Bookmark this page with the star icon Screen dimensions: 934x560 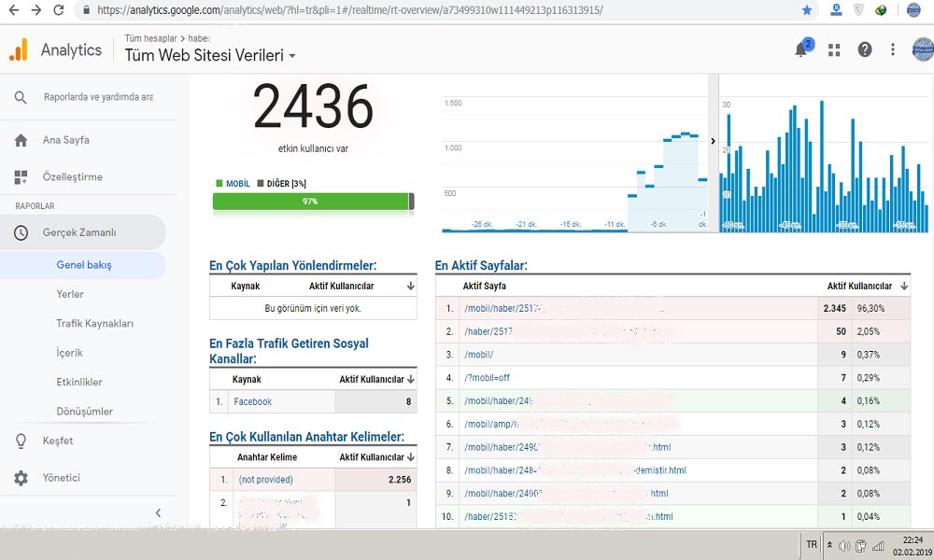807,10
